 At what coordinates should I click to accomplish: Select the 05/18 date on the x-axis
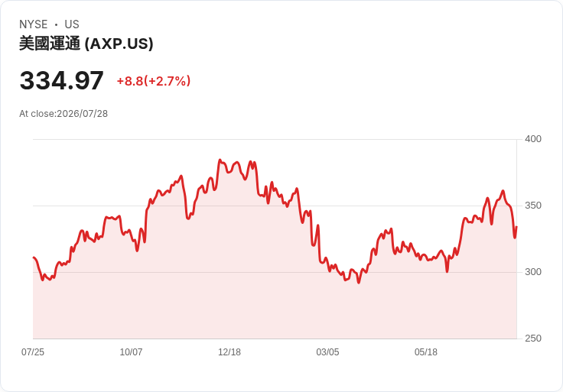pyautogui.click(x=426, y=352)
